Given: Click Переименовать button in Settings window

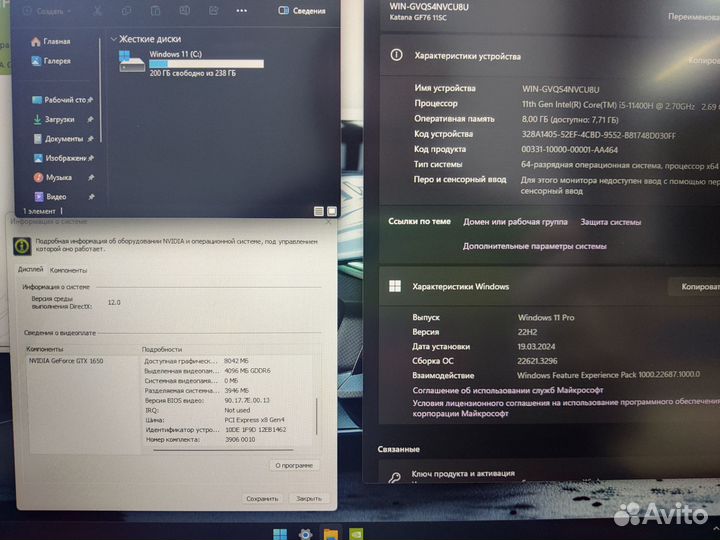Looking at the screenshot, I should click(693, 17).
